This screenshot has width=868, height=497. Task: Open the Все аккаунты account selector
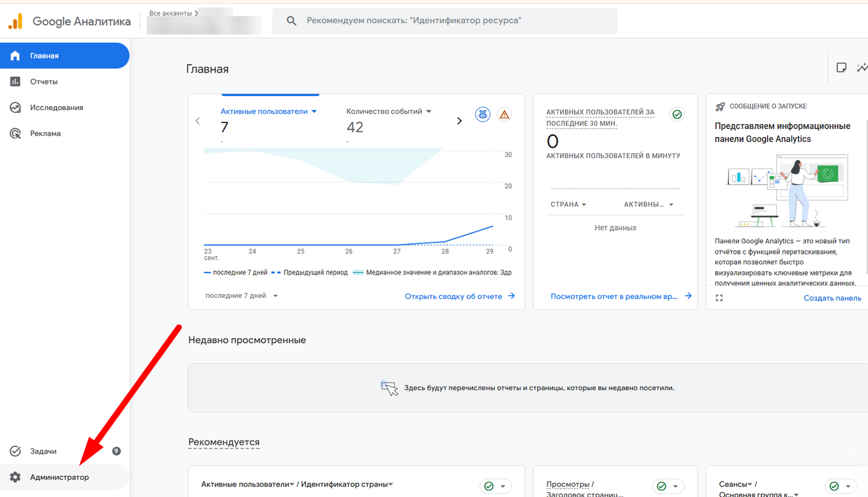(174, 13)
